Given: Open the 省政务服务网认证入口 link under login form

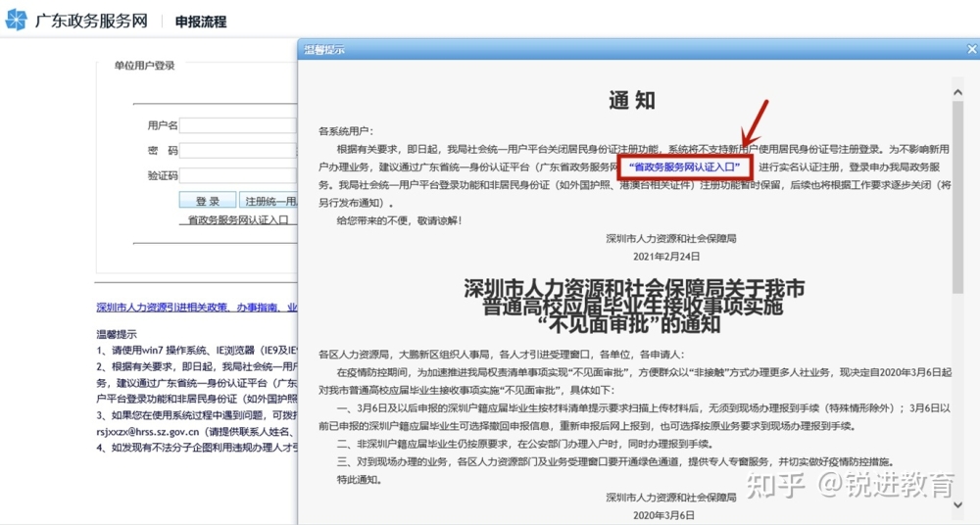Looking at the screenshot, I should pos(238,220).
